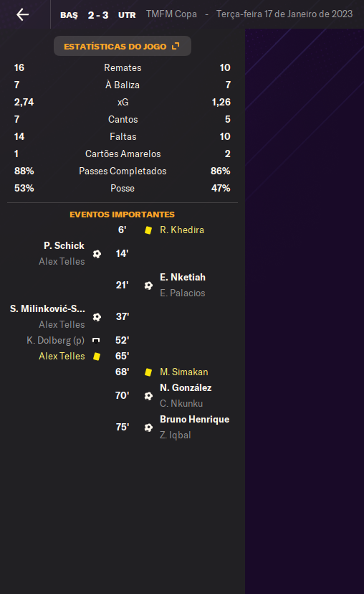Click the BAŞ team abbreviation in header
Image resolution: width=364 pixels, height=594 pixels.
(x=69, y=15)
